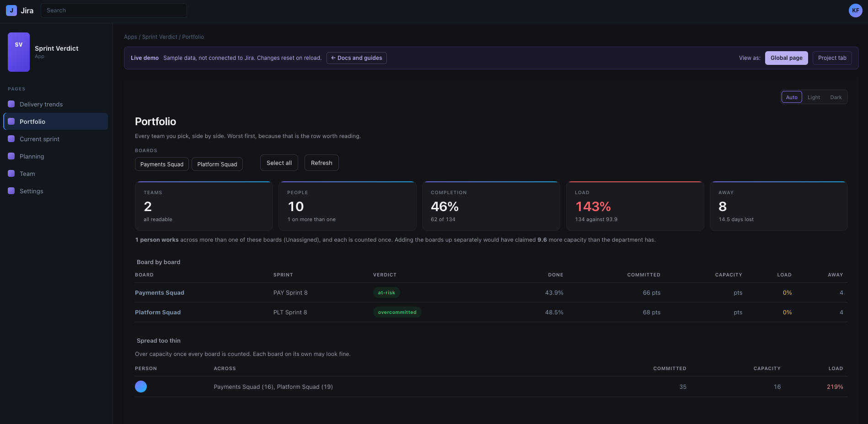Click the Delivery trends sidebar icon
The image size is (868, 424).
point(11,104)
